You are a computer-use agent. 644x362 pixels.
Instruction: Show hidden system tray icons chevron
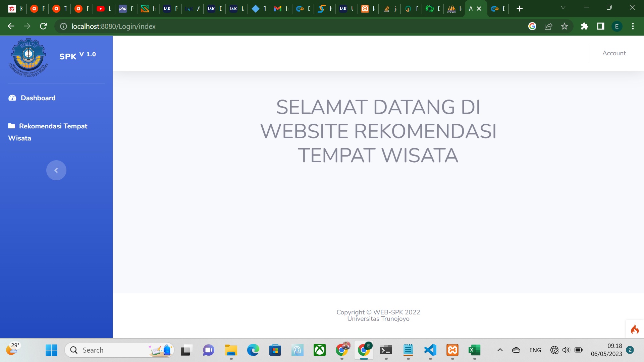pos(500,350)
